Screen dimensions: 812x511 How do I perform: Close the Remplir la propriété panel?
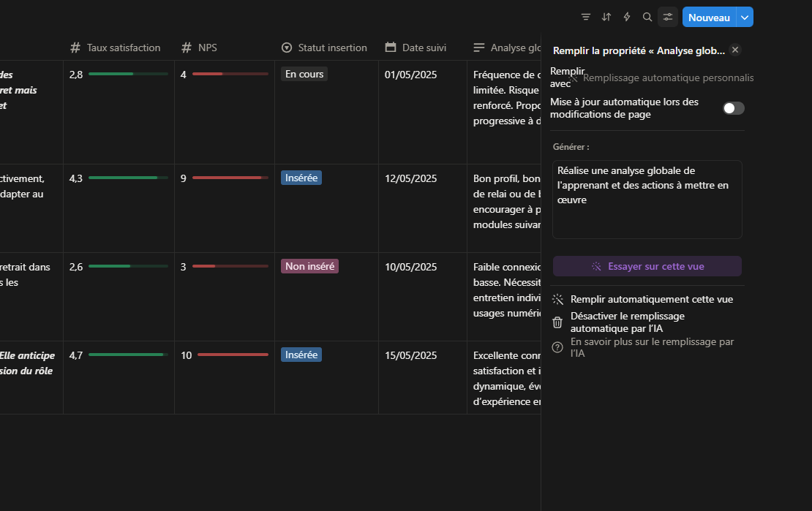tap(735, 50)
